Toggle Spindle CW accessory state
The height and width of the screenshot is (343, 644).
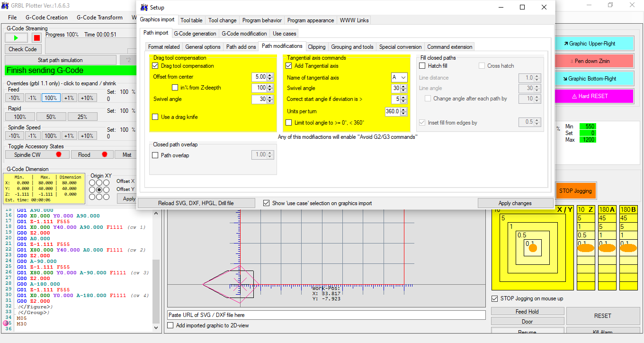tap(37, 154)
